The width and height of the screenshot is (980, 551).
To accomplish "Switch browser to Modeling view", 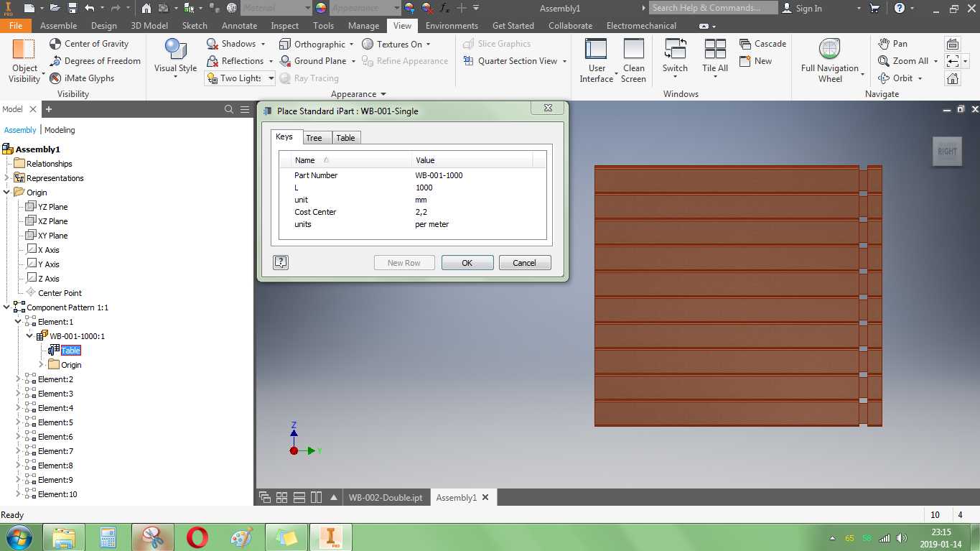I will click(60, 130).
